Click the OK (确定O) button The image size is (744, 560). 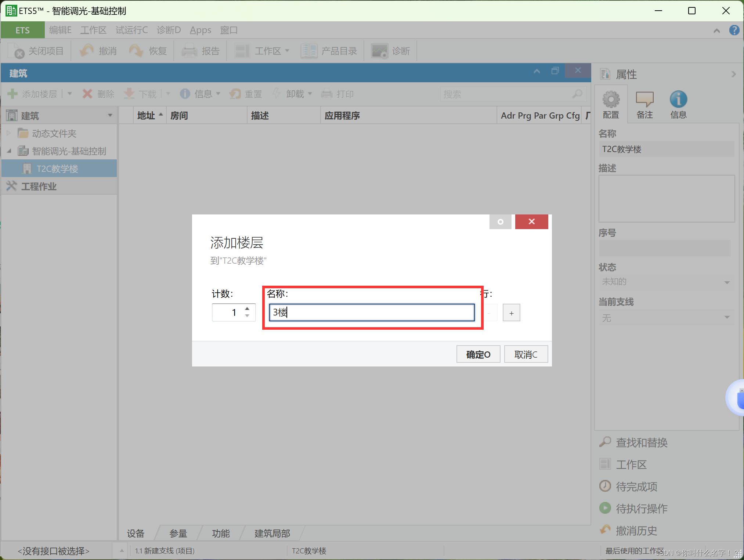click(x=478, y=354)
